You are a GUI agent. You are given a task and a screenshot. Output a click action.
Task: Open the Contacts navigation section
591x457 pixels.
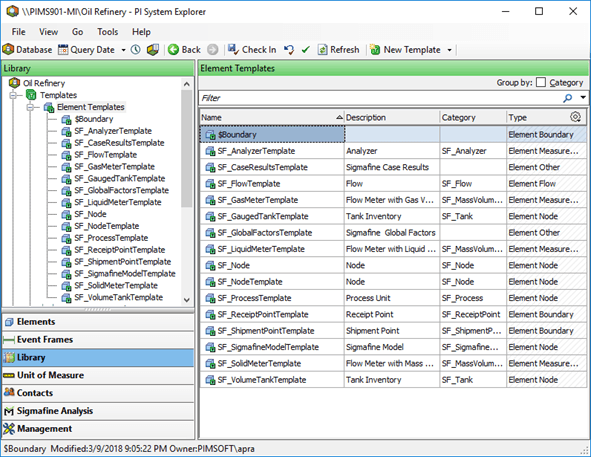[98, 393]
